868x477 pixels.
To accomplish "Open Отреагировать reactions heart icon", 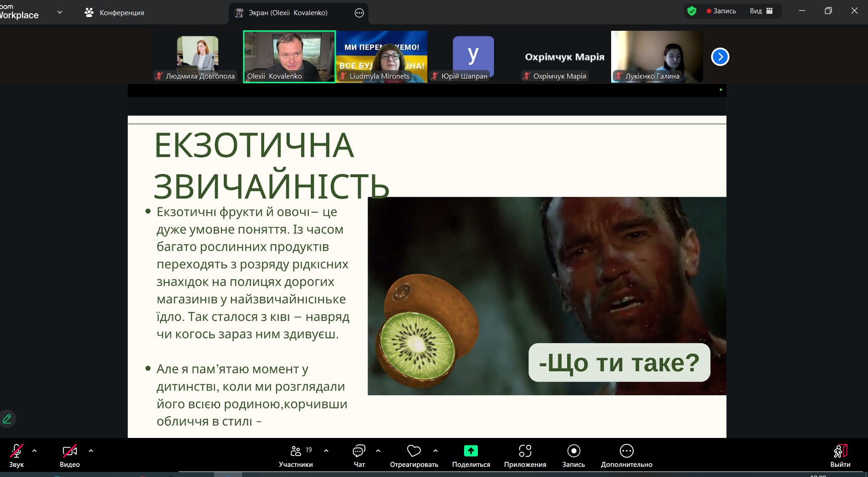I will 414,451.
